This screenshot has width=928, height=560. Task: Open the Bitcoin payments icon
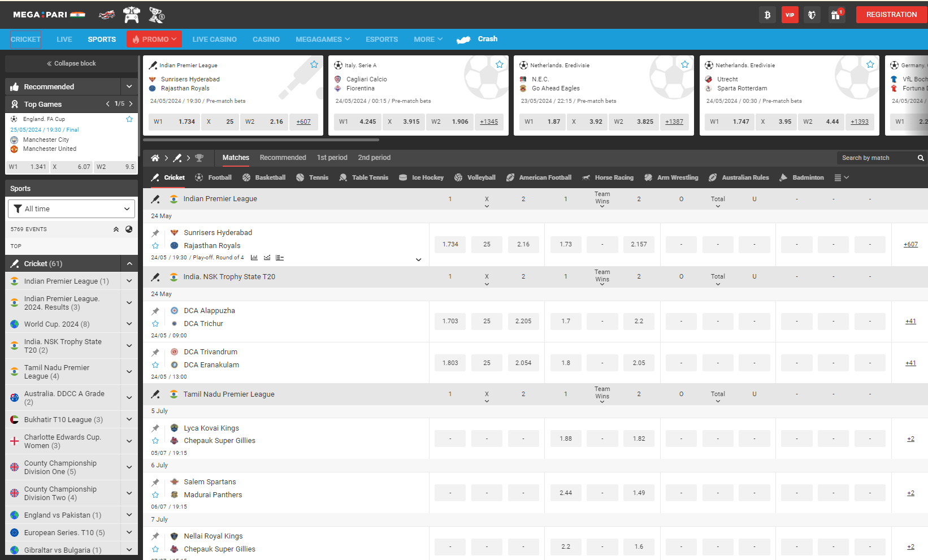767,15
